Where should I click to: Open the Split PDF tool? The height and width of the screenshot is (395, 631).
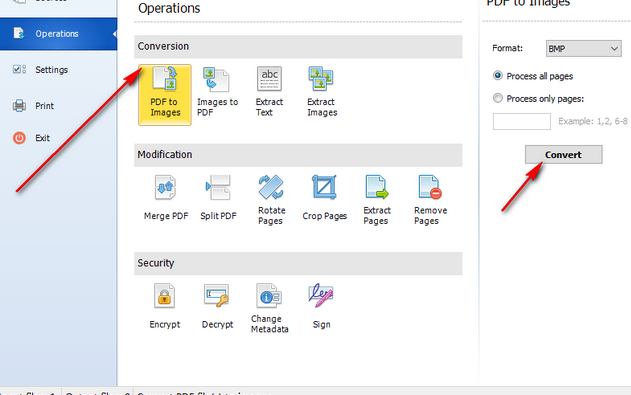tap(218, 198)
